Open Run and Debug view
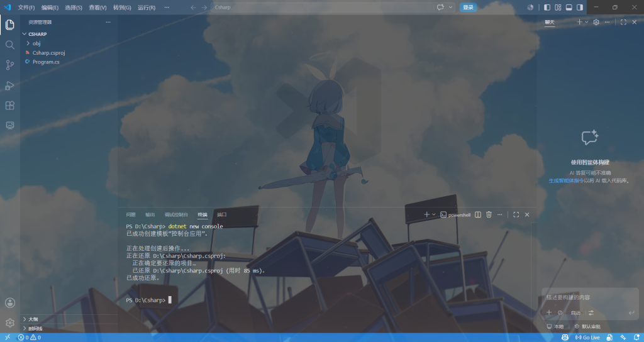The width and height of the screenshot is (644, 342). click(10, 85)
